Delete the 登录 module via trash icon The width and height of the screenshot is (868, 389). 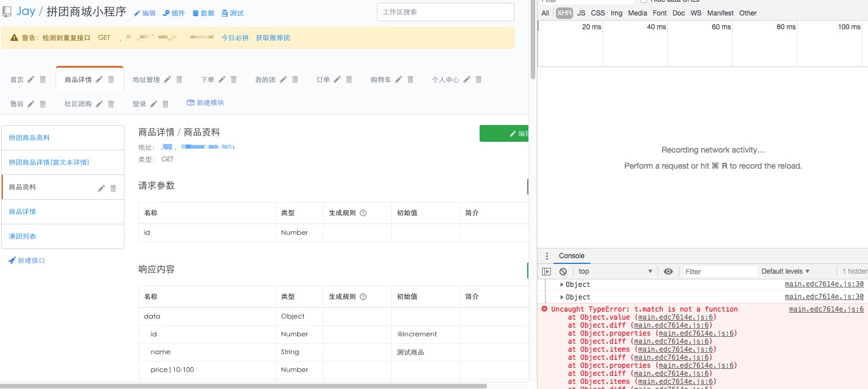click(x=165, y=104)
